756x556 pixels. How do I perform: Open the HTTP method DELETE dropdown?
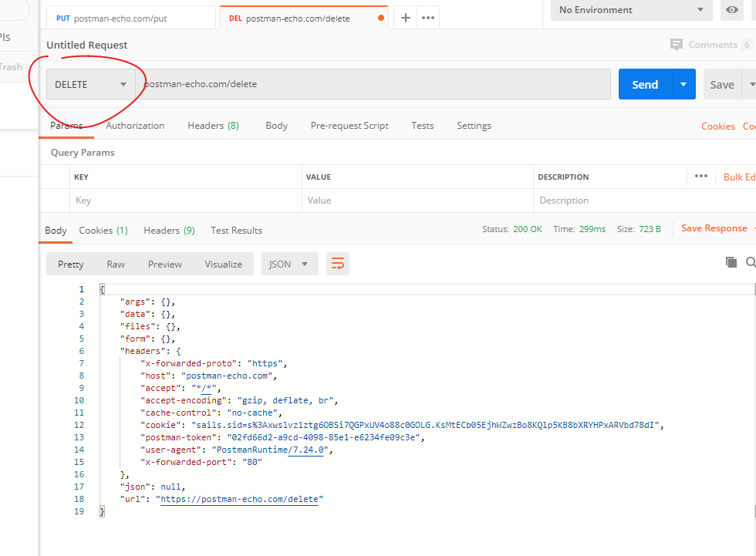click(x=91, y=84)
